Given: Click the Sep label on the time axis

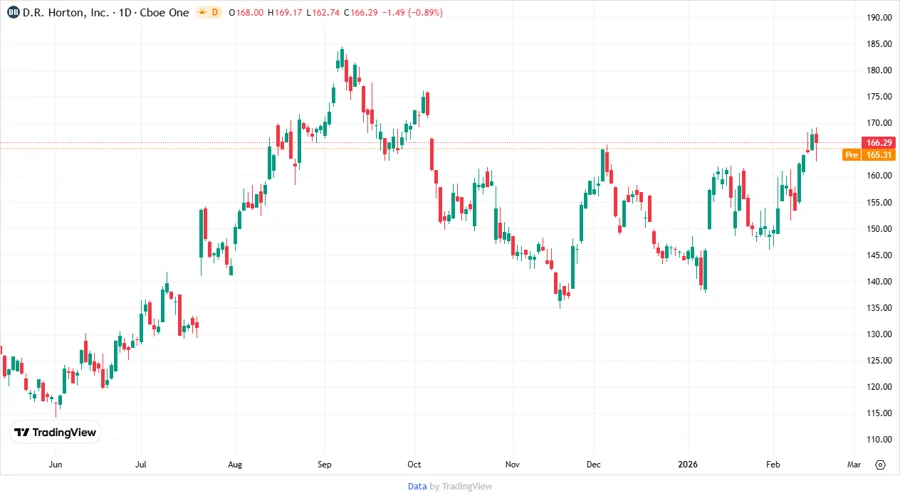Looking at the screenshot, I should click(324, 464).
